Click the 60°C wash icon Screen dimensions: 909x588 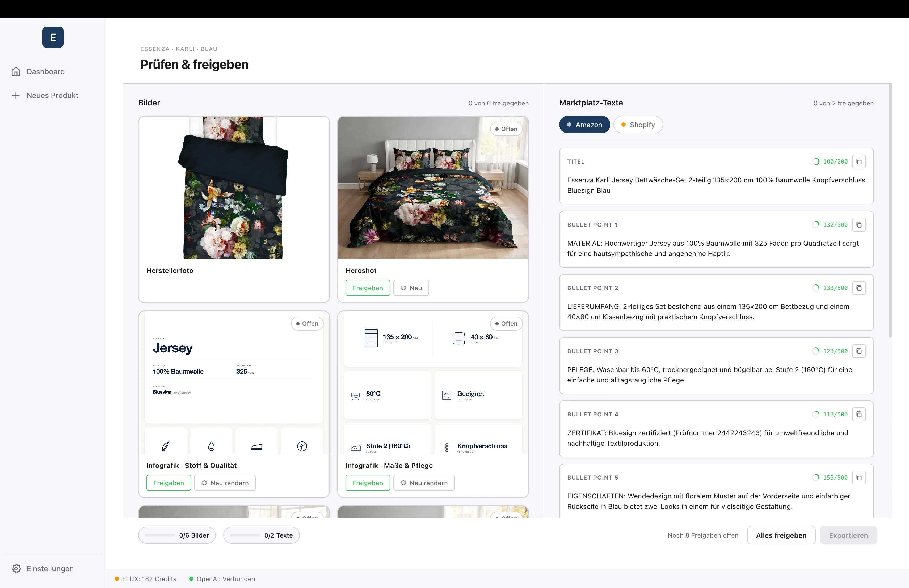(356, 396)
